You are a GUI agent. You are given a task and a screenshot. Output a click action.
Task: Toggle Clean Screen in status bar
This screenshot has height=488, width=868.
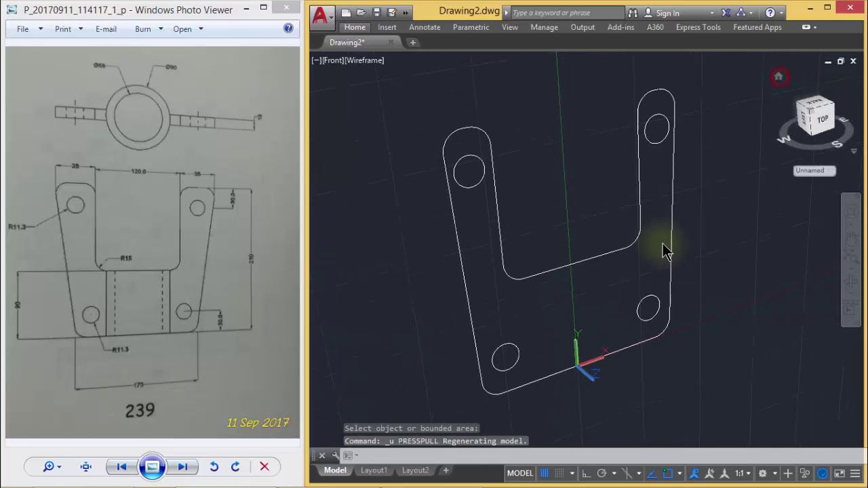pyautogui.click(x=840, y=473)
